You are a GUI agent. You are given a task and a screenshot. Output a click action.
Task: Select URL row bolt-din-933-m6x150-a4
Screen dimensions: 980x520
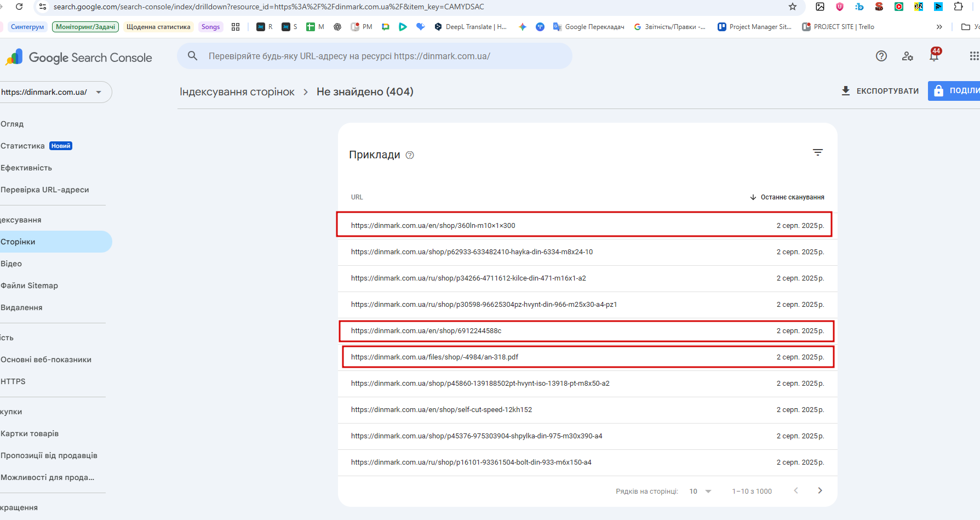pos(587,462)
